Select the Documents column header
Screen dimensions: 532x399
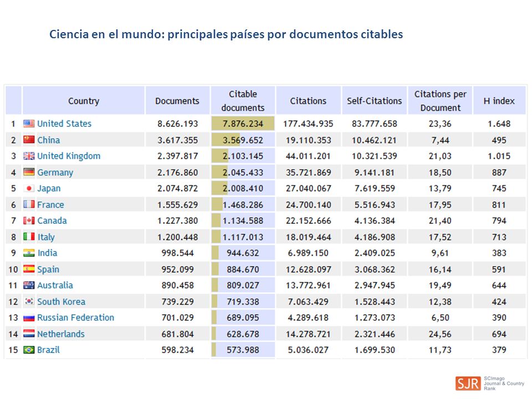(x=177, y=100)
